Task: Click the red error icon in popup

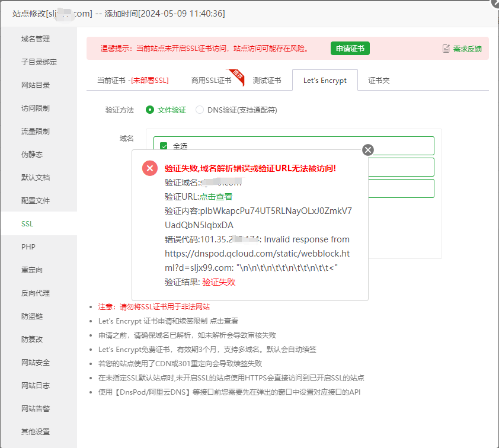Action: (150, 168)
